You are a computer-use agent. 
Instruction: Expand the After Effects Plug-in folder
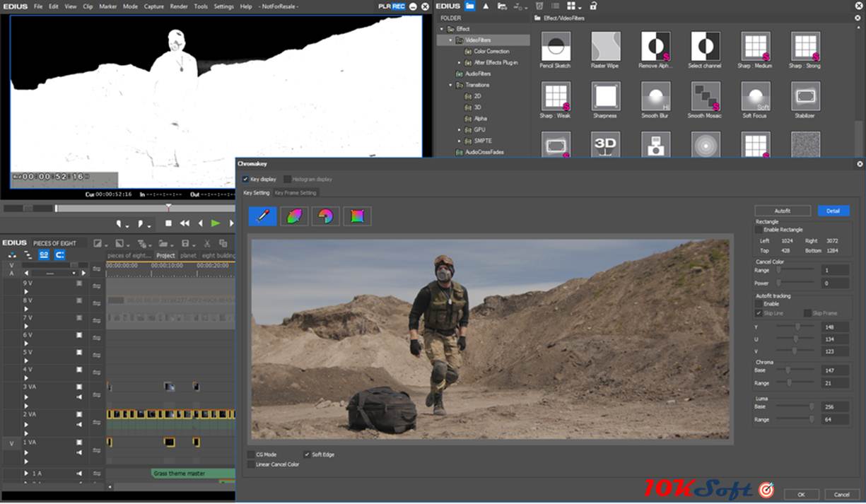point(459,63)
